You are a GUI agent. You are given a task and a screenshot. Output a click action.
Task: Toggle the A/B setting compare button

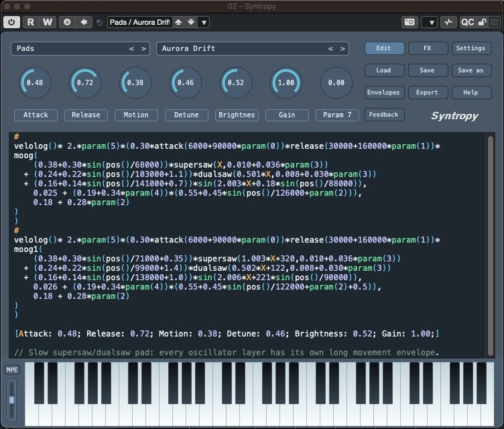(x=67, y=22)
